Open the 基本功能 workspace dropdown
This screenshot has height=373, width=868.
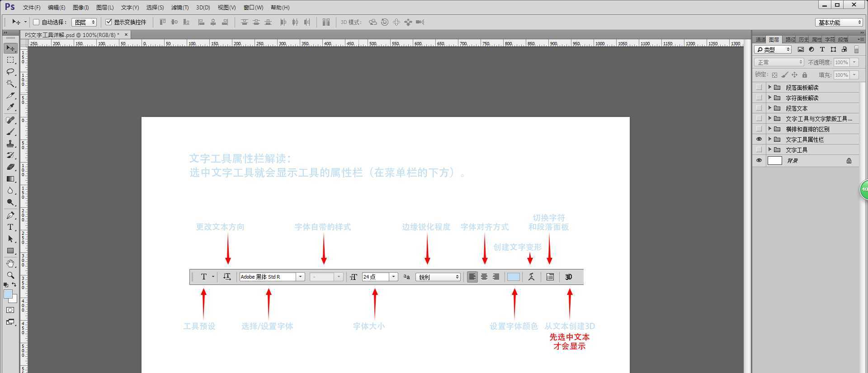(840, 23)
